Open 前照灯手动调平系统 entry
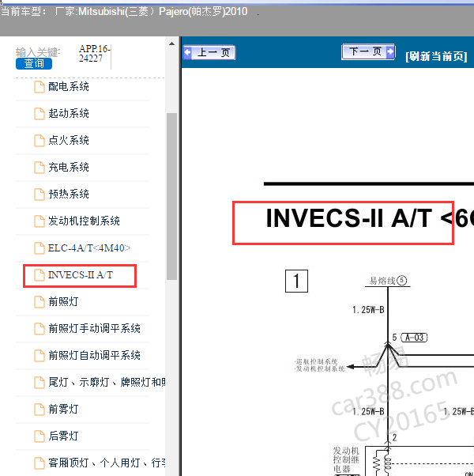474x476 pixels. [x=94, y=328]
